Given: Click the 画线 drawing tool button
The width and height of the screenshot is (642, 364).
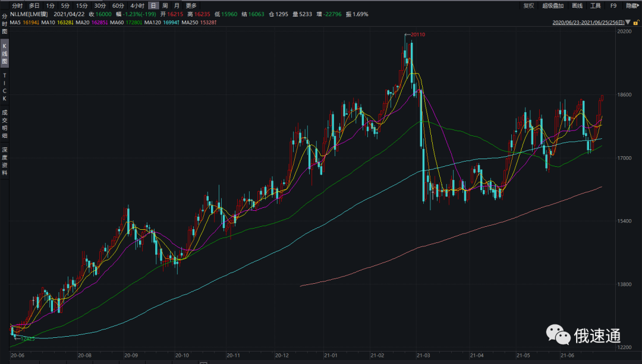Looking at the screenshot, I should tap(577, 5).
